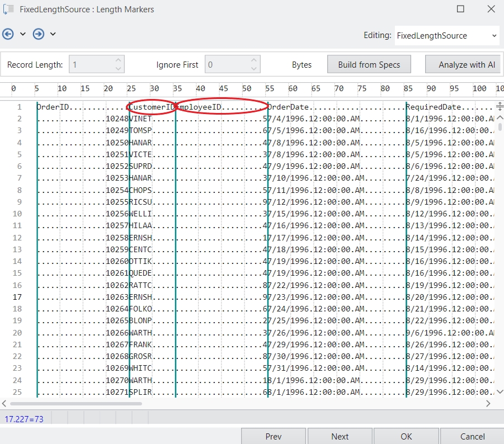The height and width of the screenshot is (444, 504).
Task: Click the split pane handle icon
Action: 500,106
